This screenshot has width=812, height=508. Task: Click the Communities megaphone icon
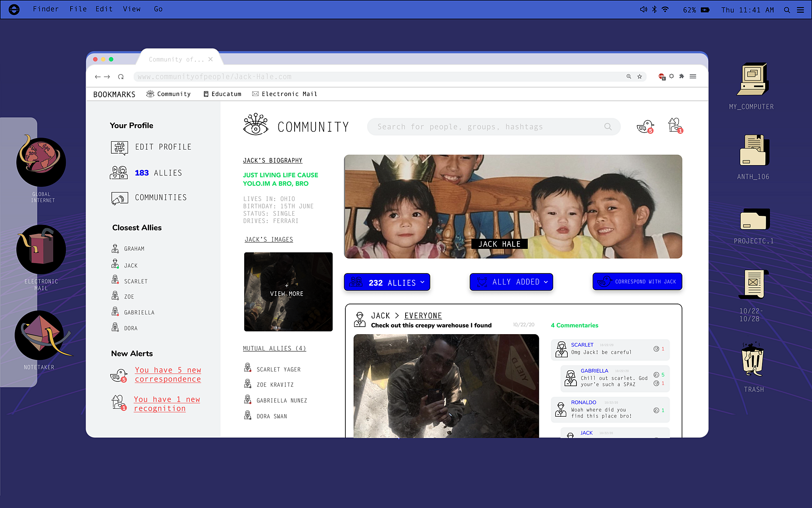click(120, 198)
